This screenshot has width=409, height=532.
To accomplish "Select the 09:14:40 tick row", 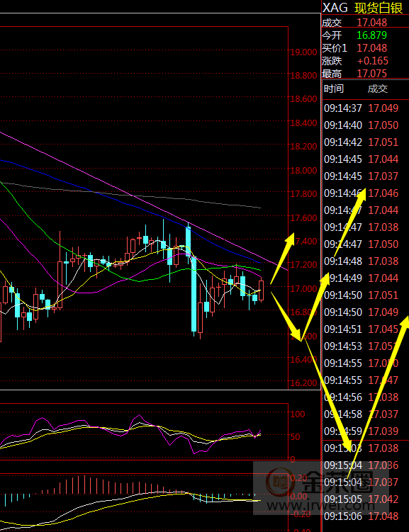I will [x=366, y=125].
